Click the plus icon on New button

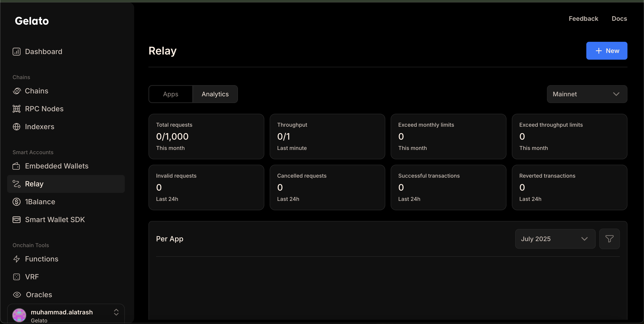599,51
